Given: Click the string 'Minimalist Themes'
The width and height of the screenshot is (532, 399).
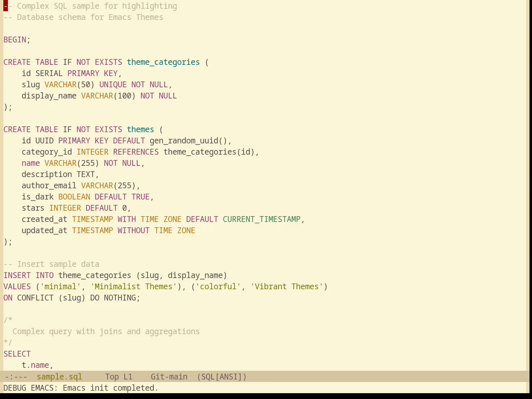Looking at the screenshot, I should point(134,286).
